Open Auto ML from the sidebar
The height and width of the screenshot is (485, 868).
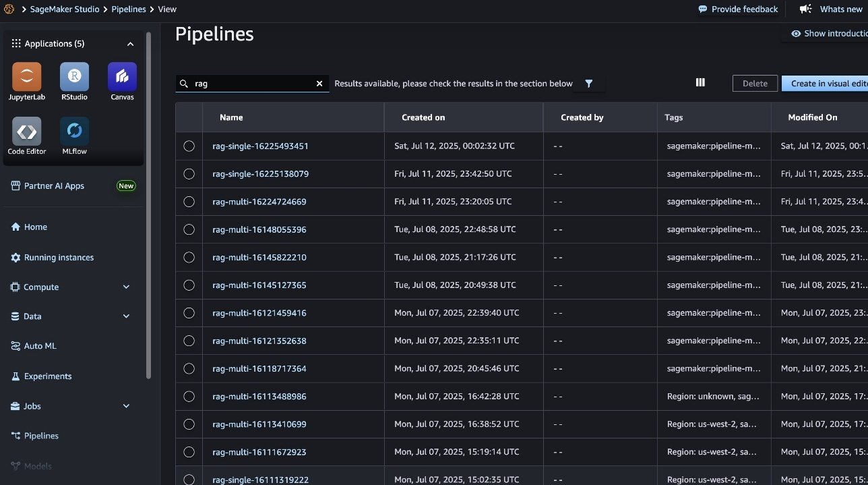point(40,346)
